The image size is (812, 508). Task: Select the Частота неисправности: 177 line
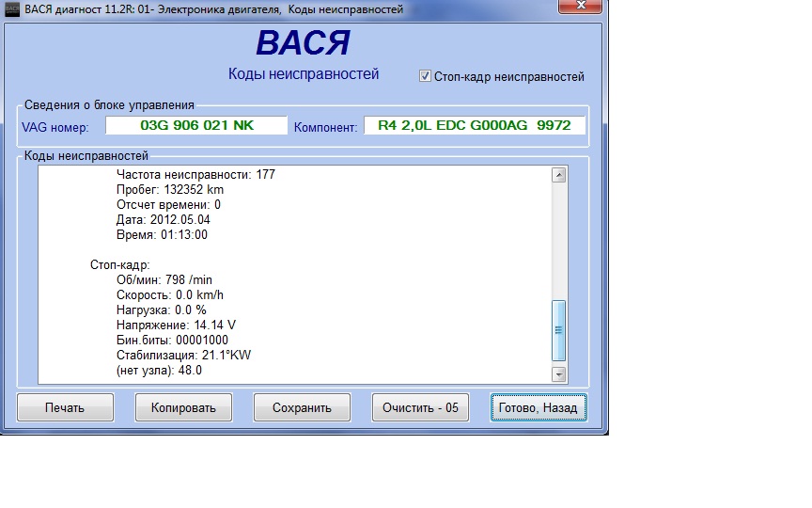[x=195, y=174]
